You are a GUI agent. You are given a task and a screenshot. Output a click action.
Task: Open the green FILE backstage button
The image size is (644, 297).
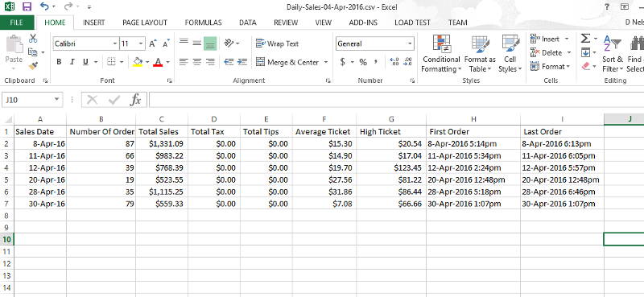[16, 23]
